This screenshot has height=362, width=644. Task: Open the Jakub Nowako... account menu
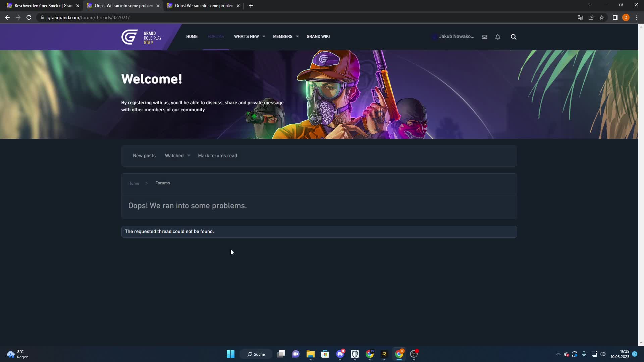[453, 37]
